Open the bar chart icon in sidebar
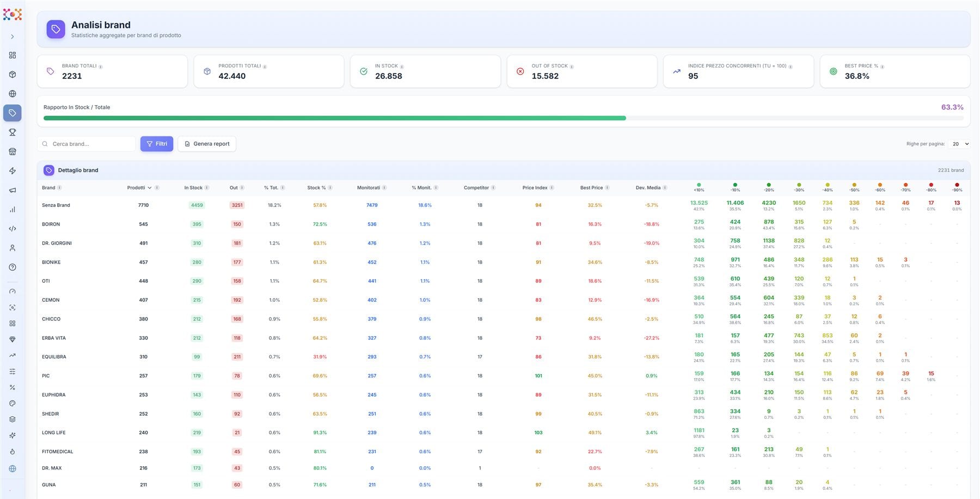Image resolution: width=980 pixels, height=499 pixels. coord(12,209)
